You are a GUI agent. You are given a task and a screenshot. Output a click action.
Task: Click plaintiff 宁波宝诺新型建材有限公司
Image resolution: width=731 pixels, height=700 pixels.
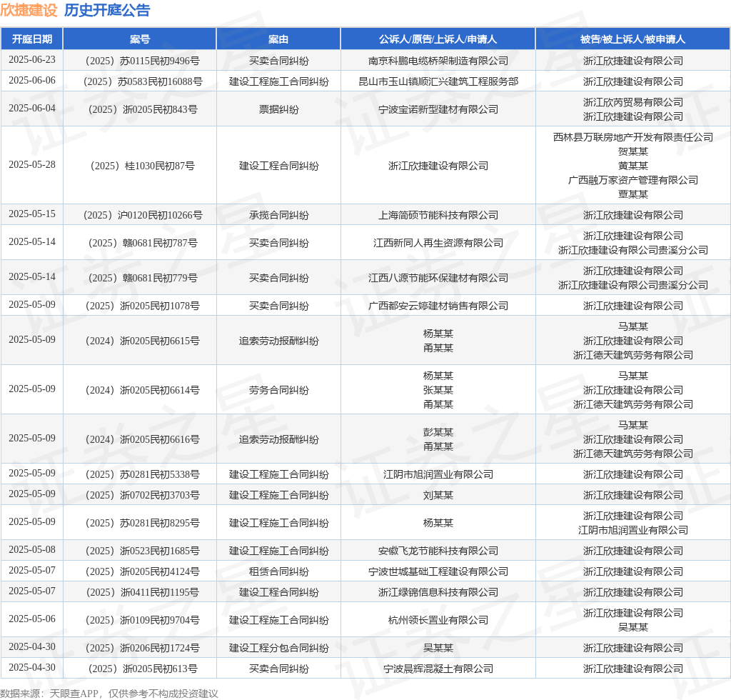click(438, 109)
